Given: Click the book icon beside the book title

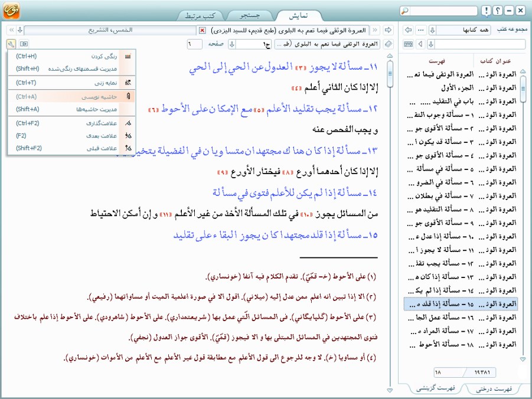Looking at the screenshot, I should (x=388, y=44).
